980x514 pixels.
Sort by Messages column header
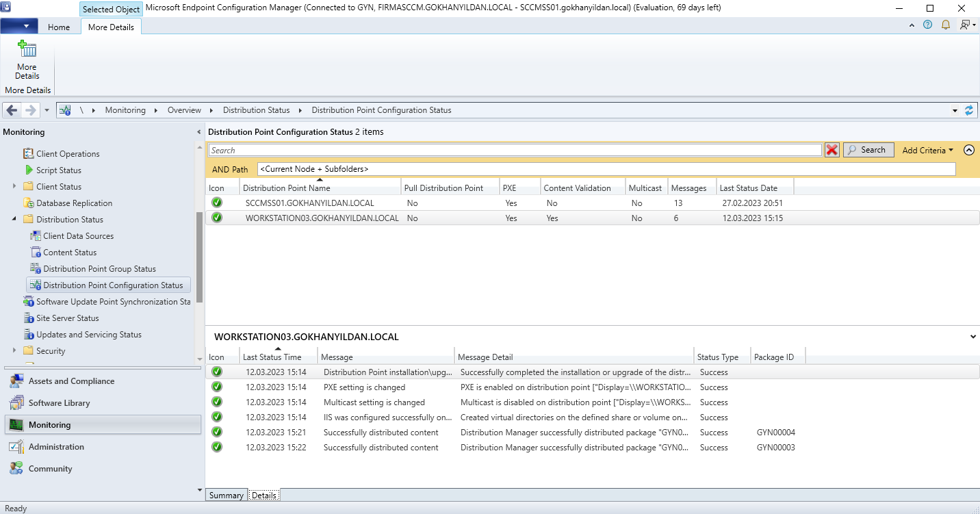tap(692, 188)
